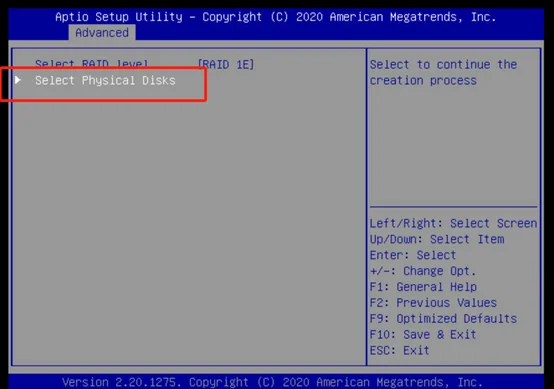Click the 'F2: Previous Values' hint
This screenshot has height=389, width=554.
tap(433, 303)
